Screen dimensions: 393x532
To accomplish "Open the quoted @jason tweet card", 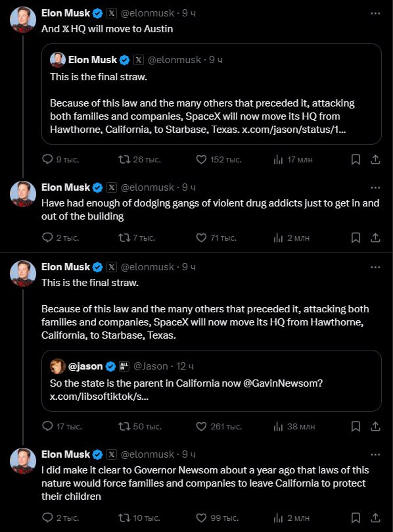I will click(211, 381).
